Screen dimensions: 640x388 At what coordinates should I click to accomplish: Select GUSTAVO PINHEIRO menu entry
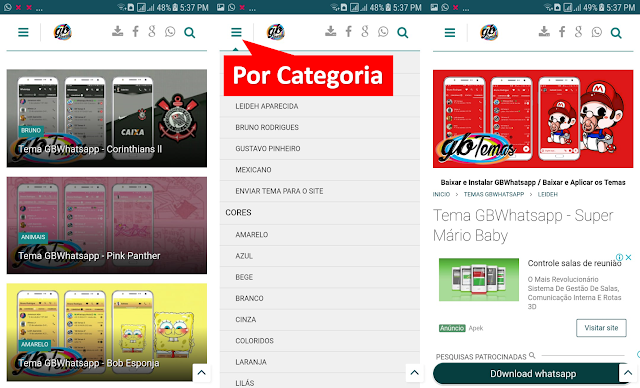[x=320, y=149]
